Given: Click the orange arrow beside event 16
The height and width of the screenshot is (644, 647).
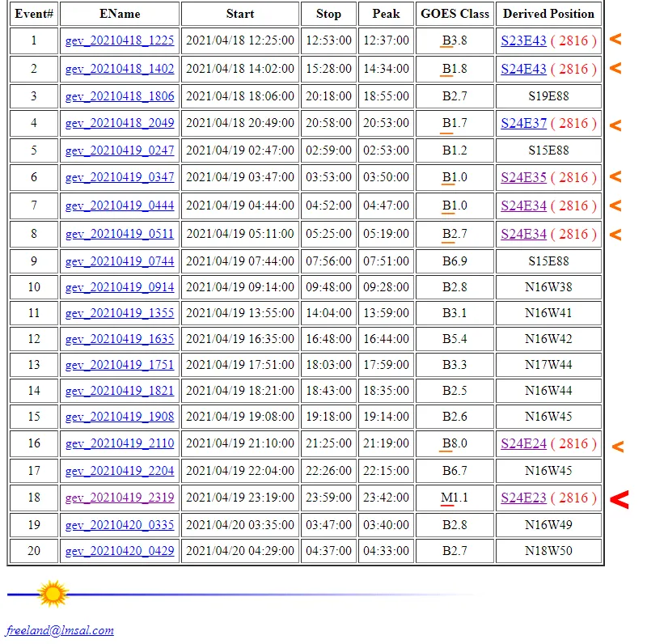Looking at the screenshot, I should 618,447.
